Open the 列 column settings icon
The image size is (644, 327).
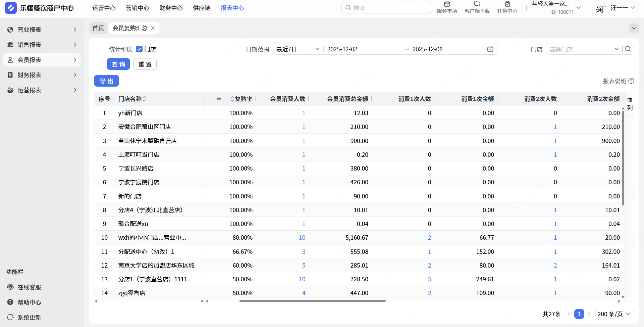pos(630,104)
